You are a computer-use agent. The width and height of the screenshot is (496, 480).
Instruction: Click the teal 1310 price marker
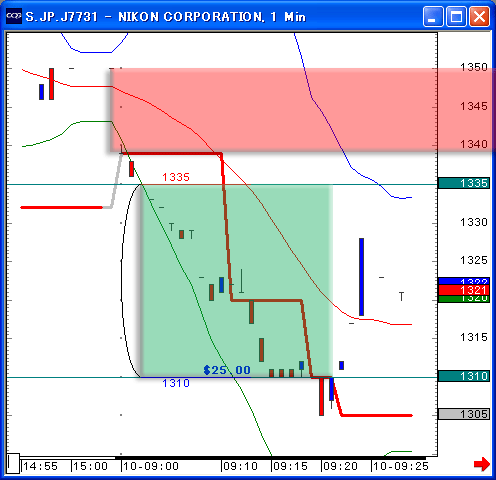[464, 376]
